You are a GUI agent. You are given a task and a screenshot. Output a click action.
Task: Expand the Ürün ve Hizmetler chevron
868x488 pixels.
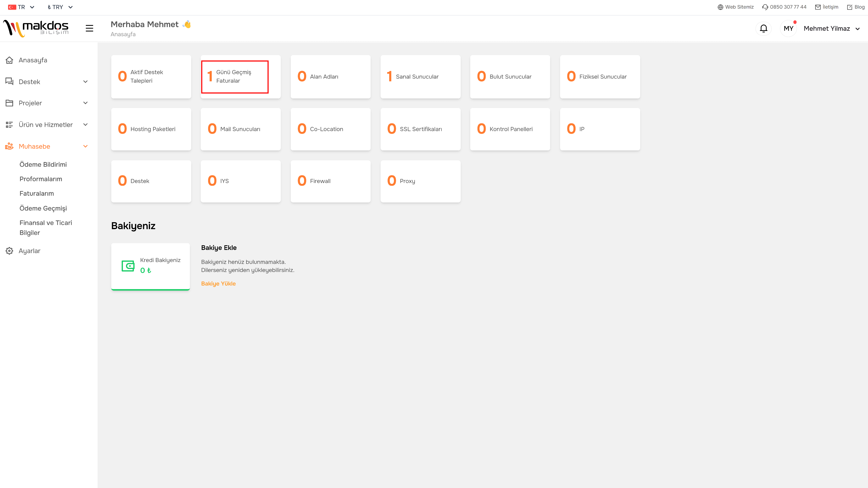(x=85, y=125)
